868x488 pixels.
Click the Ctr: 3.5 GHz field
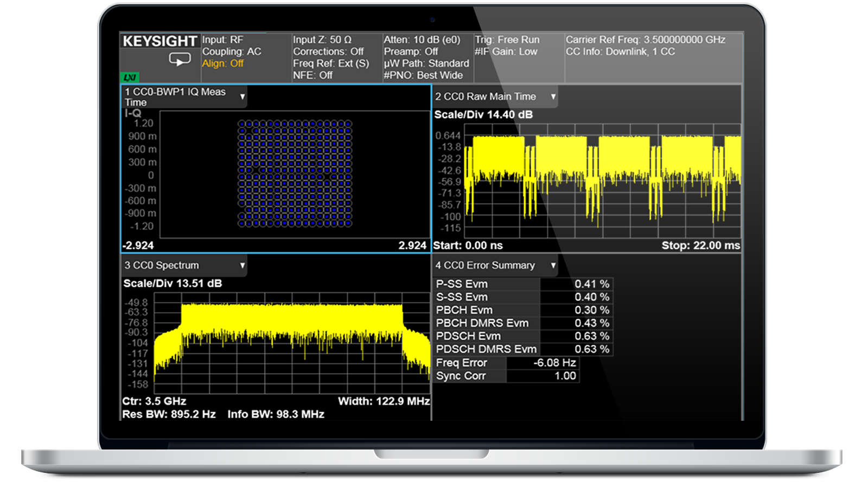pos(154,401)
